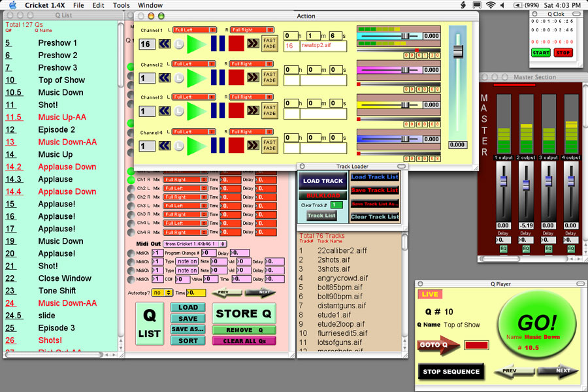
Task: Click the forward arrows icon on Channel 1
Action: point(253,43)
